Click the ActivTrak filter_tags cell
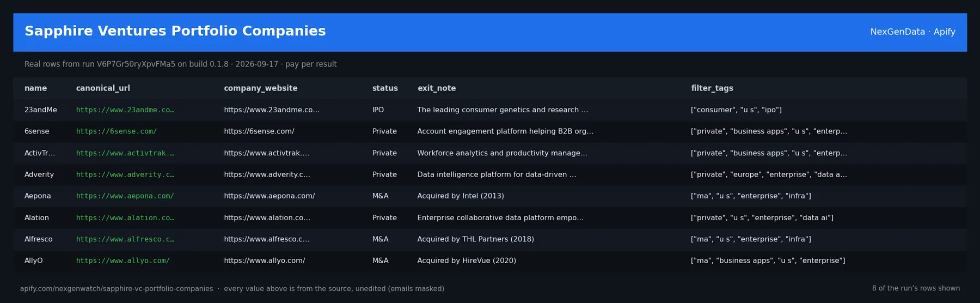Viewport: 980px width, 303px height. pyautogui.click(x=769, y=153)
